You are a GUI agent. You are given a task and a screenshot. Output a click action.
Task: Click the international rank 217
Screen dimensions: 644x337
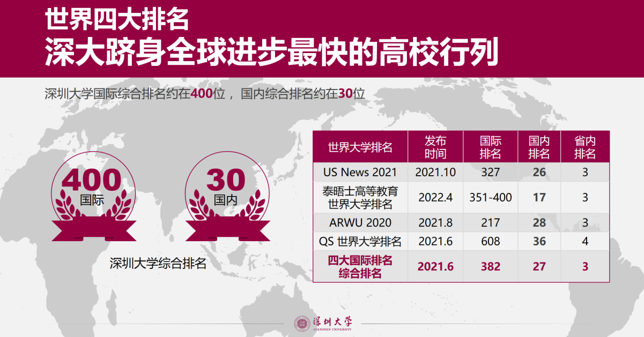490,222
